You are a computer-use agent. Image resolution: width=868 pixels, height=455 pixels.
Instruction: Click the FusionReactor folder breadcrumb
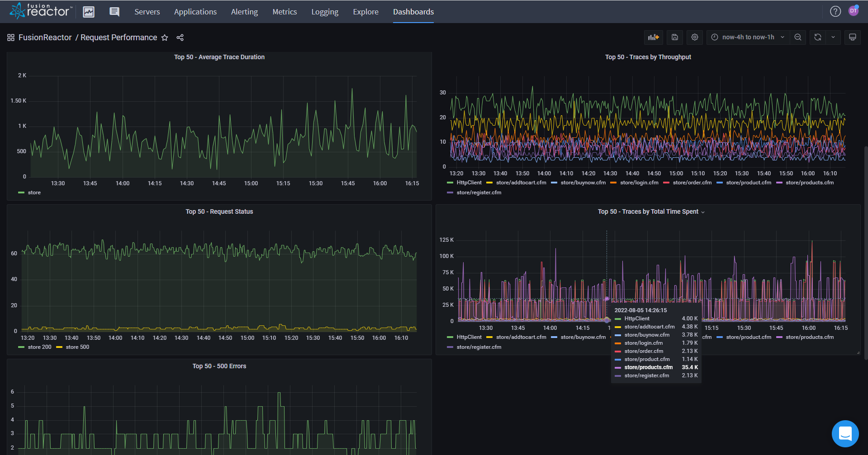pyautogui.click(x=45, y=38)
